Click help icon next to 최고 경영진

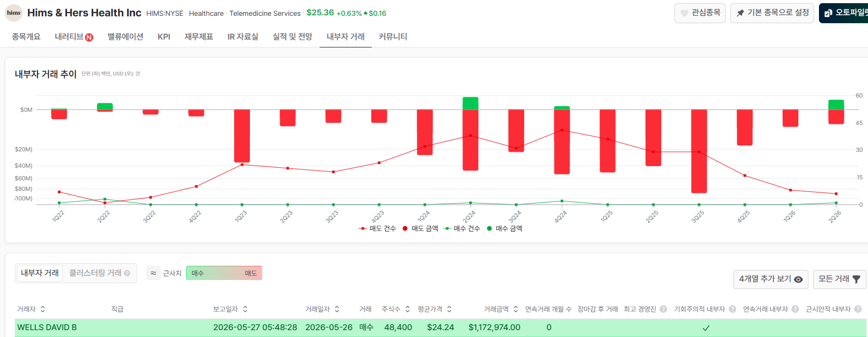[663, 309]
